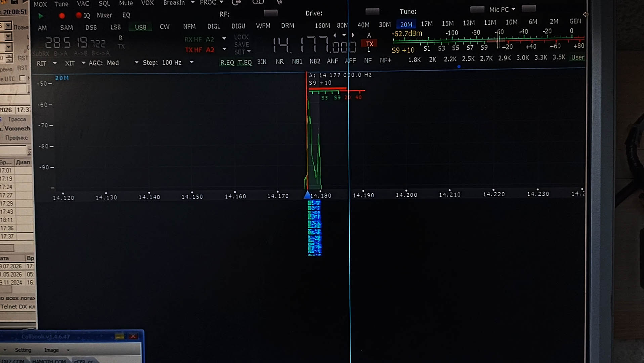Toggle BIN binaural mode
The image size is (644, 363).
click(x=262, y=62)
